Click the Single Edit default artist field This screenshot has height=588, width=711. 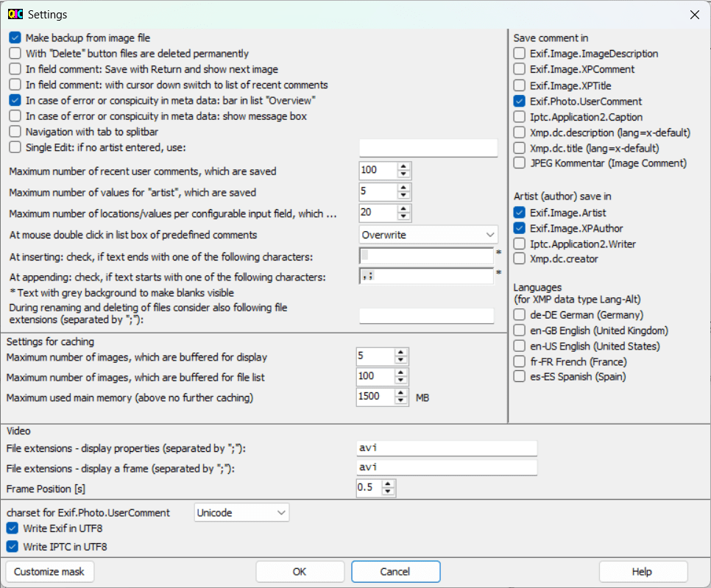point(428,148)
